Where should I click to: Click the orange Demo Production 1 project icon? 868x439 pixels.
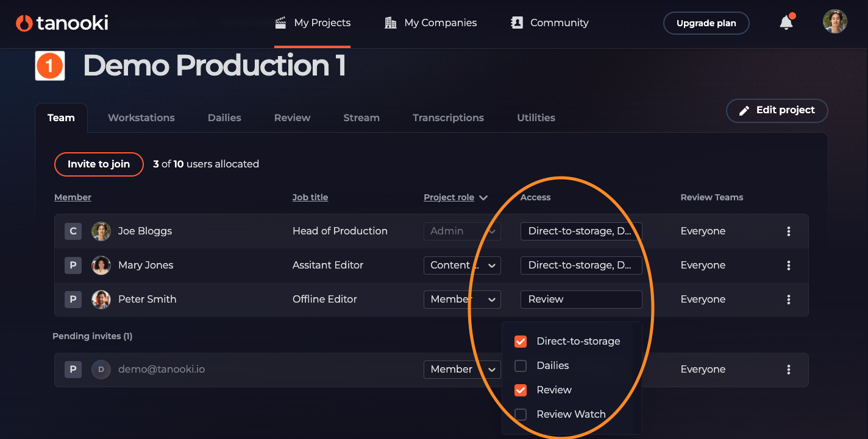[x=50, y=66]
